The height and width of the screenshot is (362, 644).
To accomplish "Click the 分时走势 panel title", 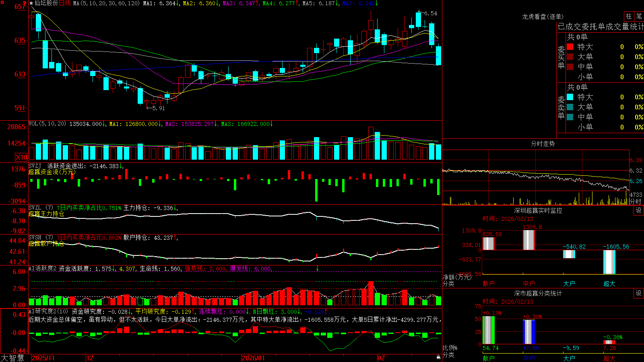I will coord(543,144).
